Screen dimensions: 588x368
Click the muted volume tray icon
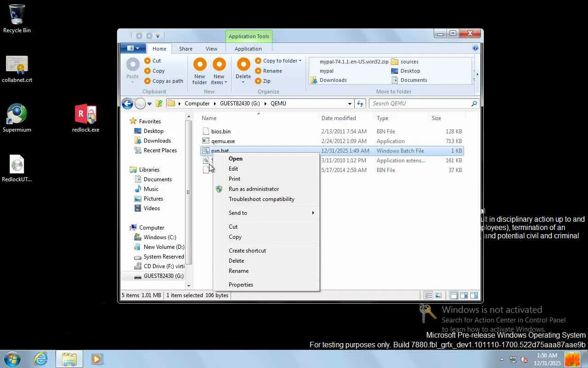pyautogui.click(x=524, y=359)
